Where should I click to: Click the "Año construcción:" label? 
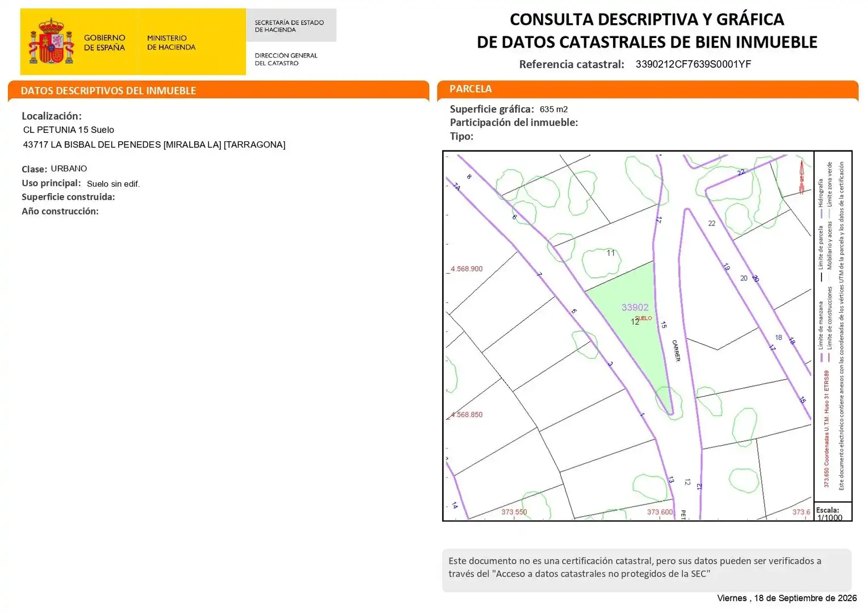tap(60, 211)
